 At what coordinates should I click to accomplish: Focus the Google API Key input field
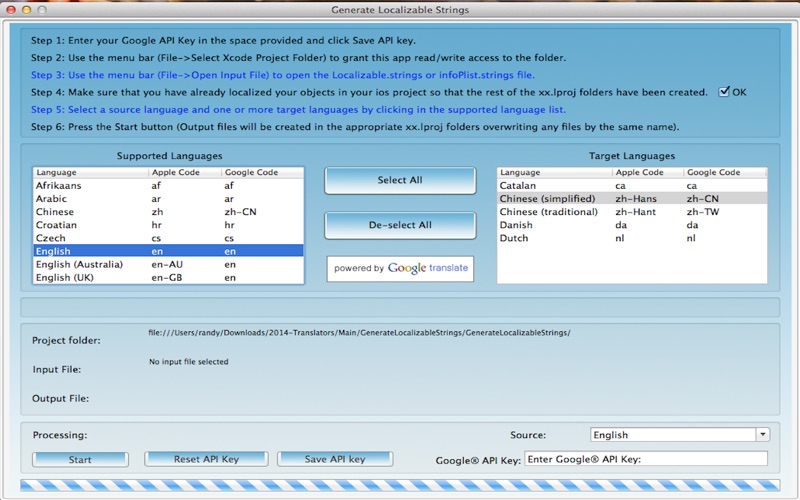645,459
